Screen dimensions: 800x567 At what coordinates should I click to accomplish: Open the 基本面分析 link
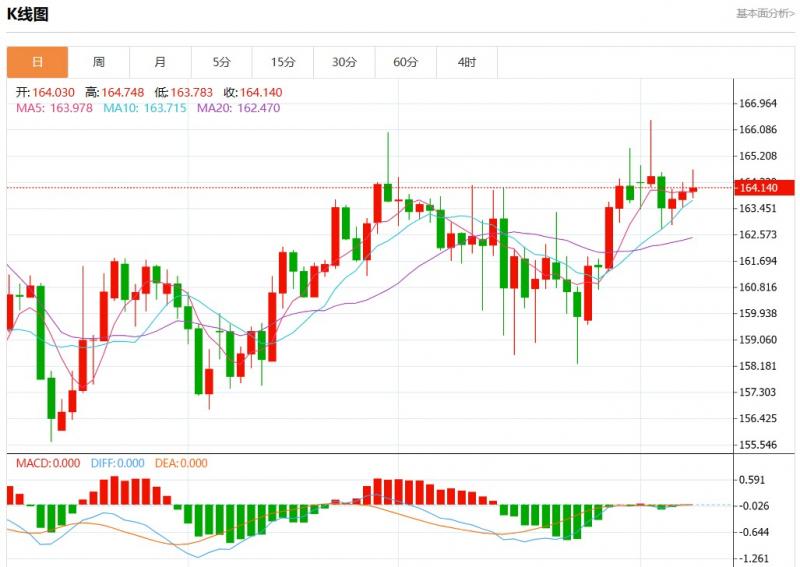(x=765, y=14)
